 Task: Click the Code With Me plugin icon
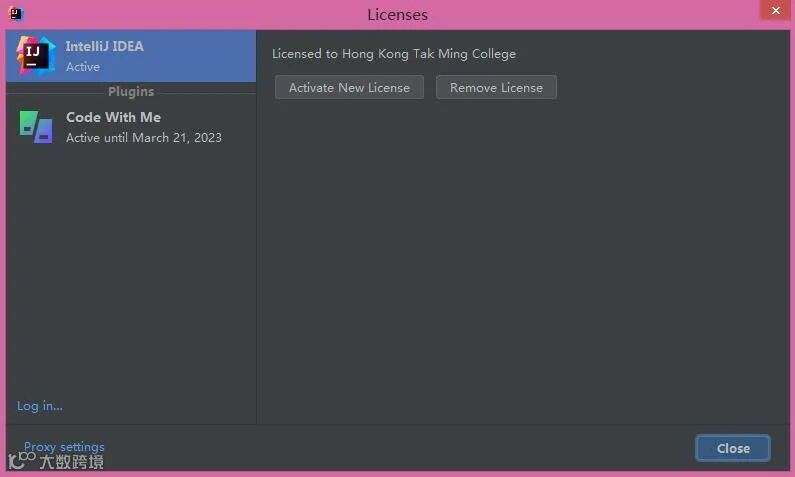click(35, 127)
